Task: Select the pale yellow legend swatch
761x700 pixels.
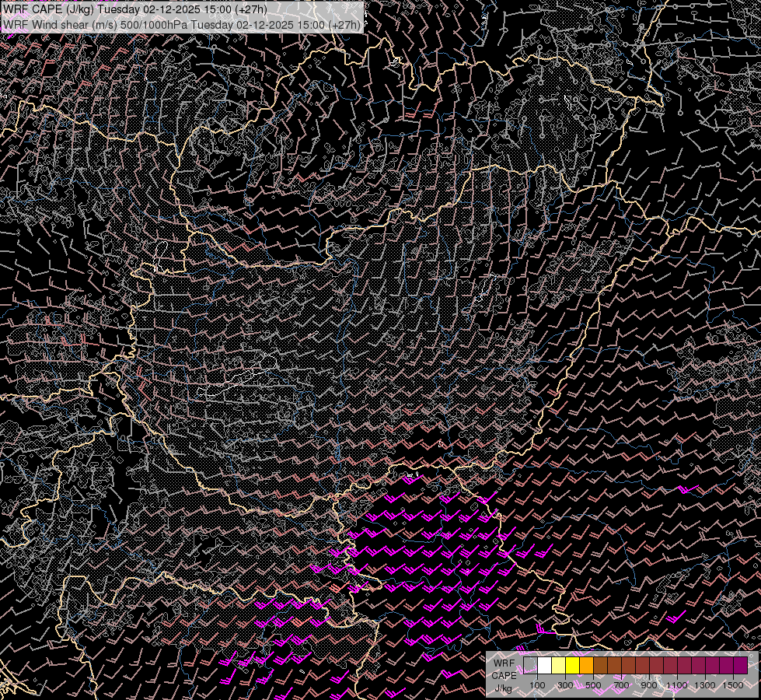Action: 559,665
